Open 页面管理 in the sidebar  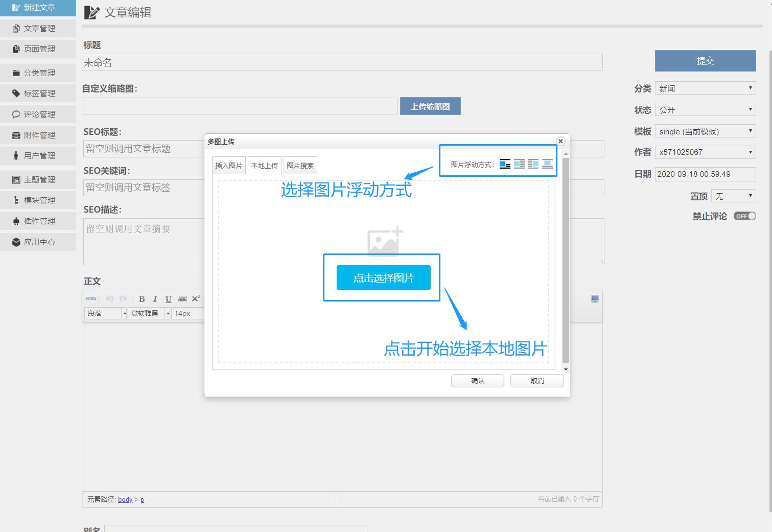click(38, 49)
